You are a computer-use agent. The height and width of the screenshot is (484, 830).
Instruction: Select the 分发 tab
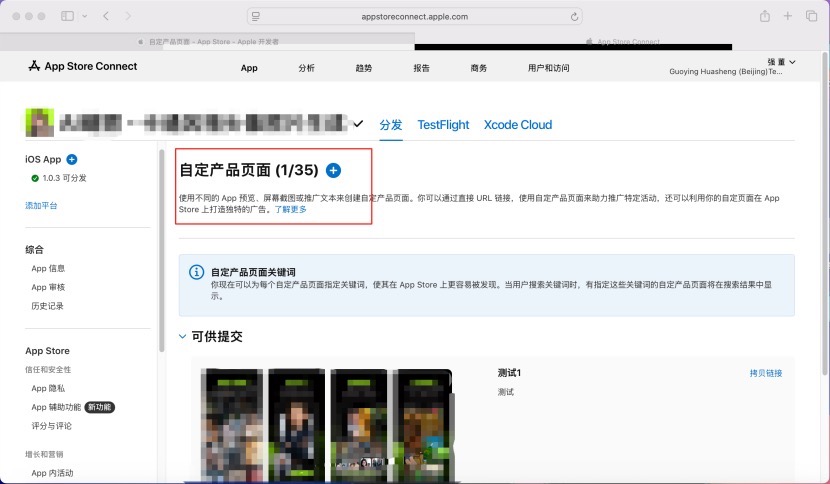(391, 125)
